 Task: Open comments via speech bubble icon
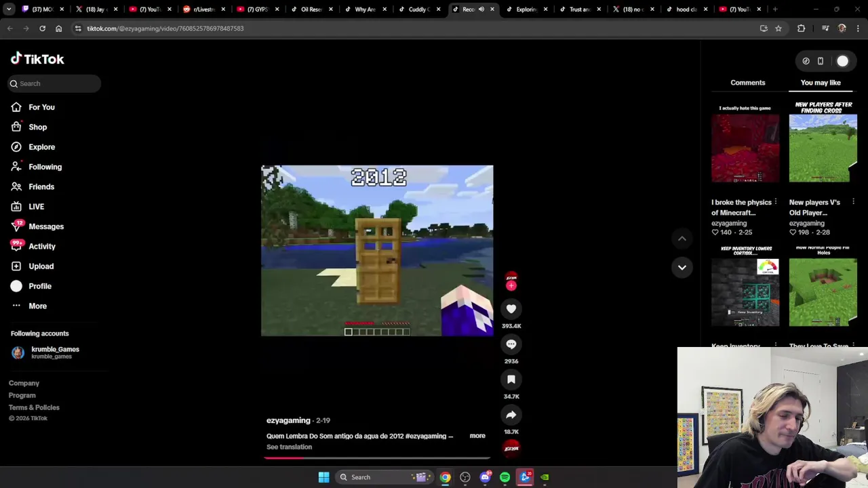coord(511,344)
